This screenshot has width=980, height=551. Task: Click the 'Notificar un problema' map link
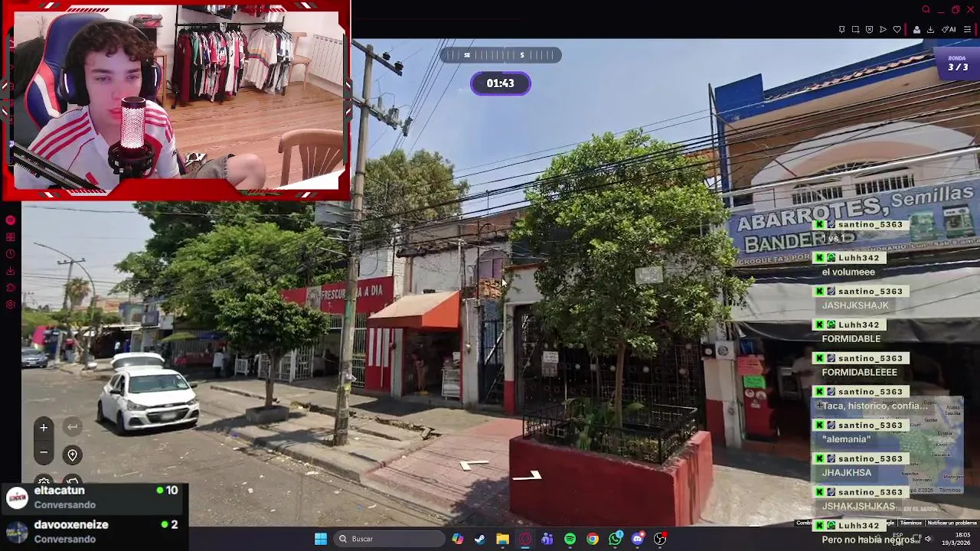coord(952,523)
